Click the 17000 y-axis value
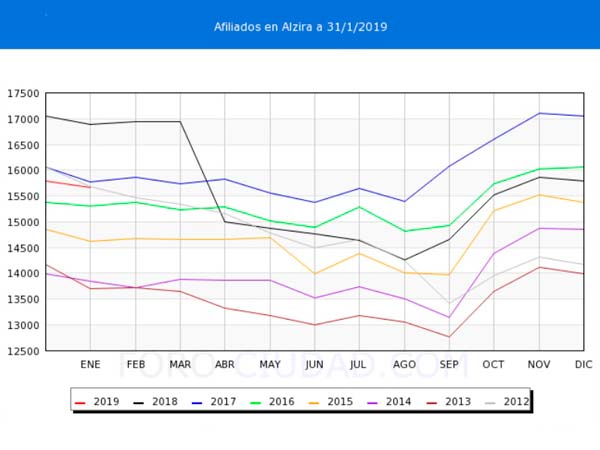Screen dimensions: 600x450 point(23,119)
